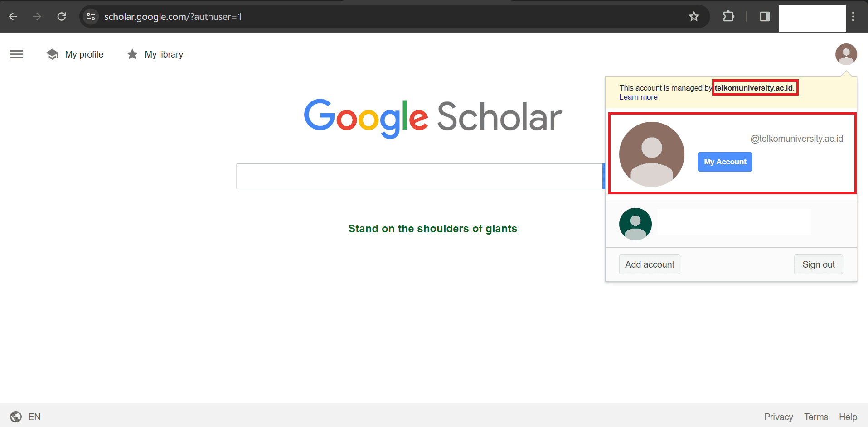Open the hamburger sidebar menu

click(x=16, y=54)
